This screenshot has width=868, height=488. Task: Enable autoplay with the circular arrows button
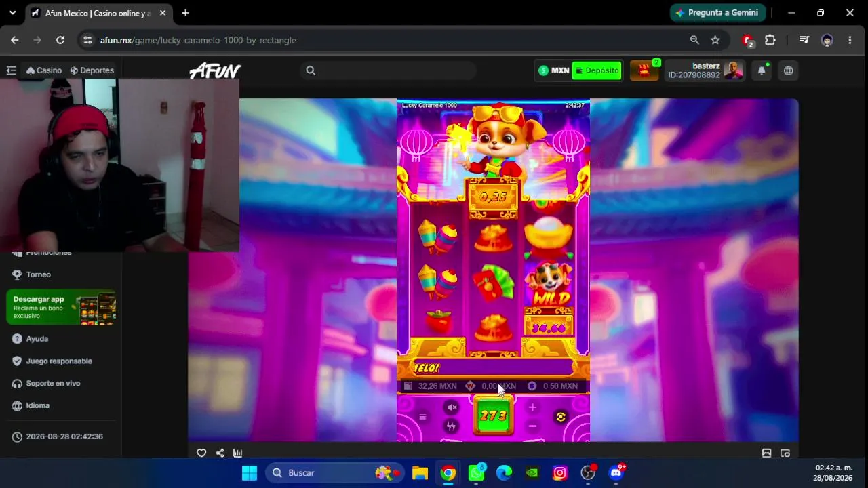coord(561,417)
